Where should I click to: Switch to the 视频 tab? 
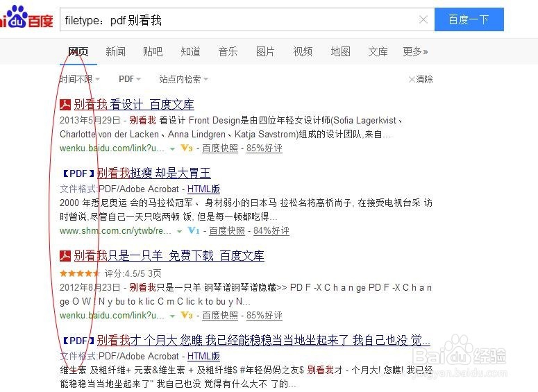click(x=303, y=52)
